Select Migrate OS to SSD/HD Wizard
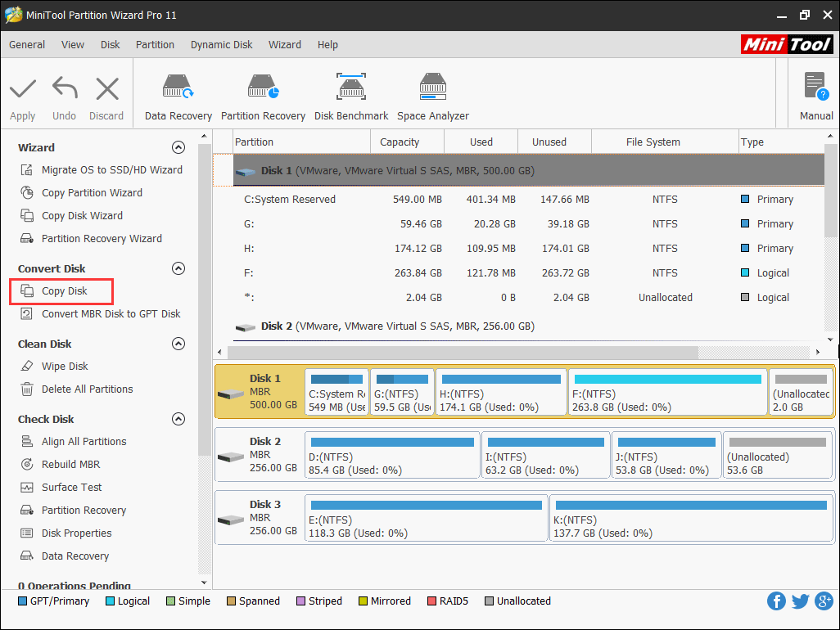Image resolution: width=840 pixels, height=630 pixels. click(111, 170)
